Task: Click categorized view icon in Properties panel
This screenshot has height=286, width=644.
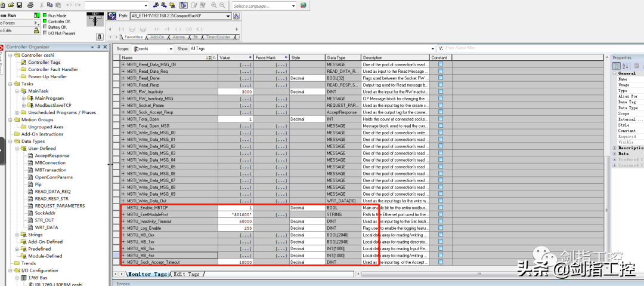Action: click(x=617, y=65)
